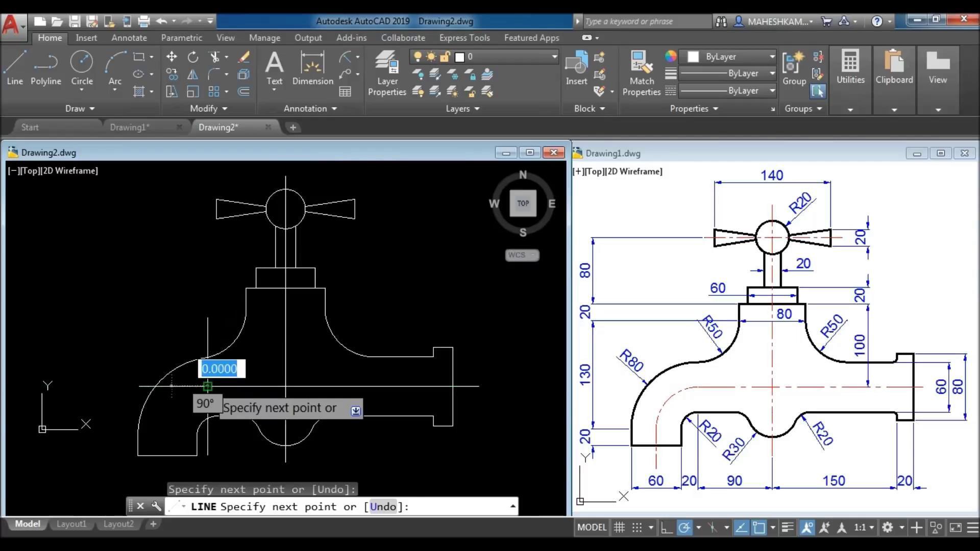The width and height of the screenshot is (980, 551).
Task: Toggle grid display in status bar
Action: coord(619,528)
